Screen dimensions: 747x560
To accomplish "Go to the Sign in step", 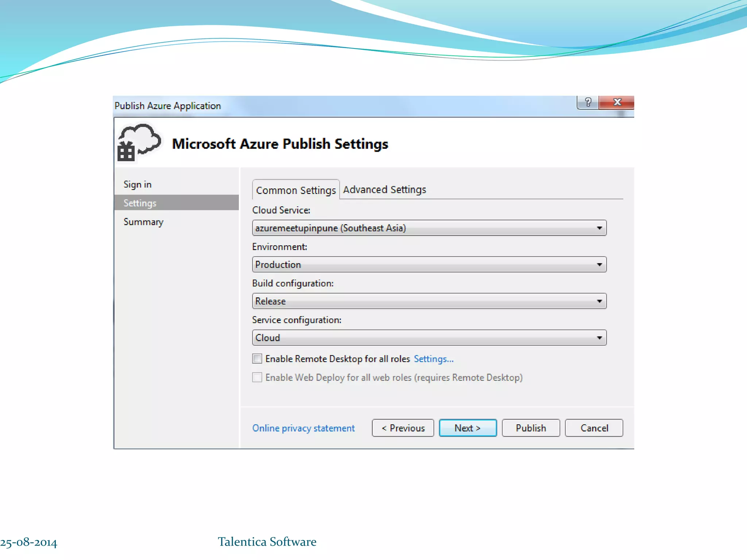I will (x=138, y=184).
